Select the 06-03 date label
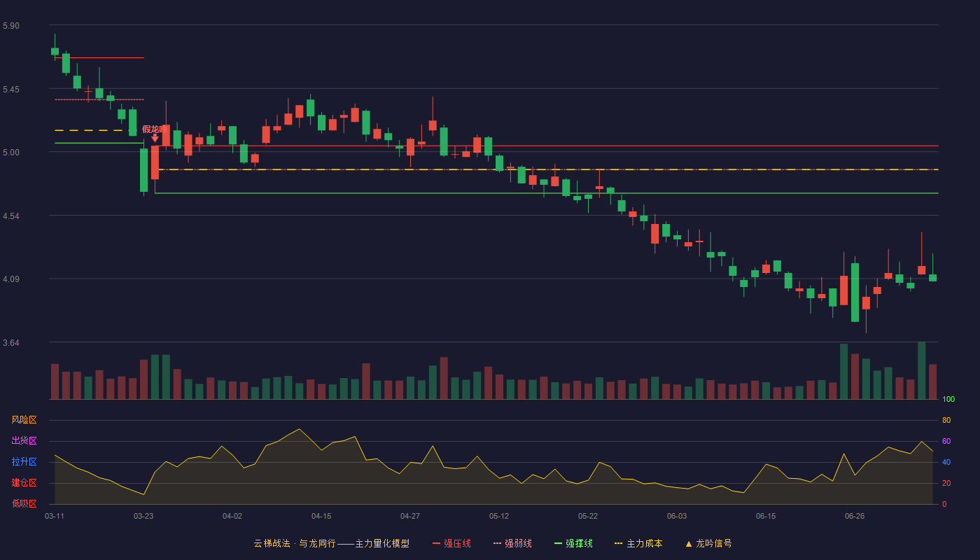This screenshot has width=980, height=560. (x=677, y=516)
